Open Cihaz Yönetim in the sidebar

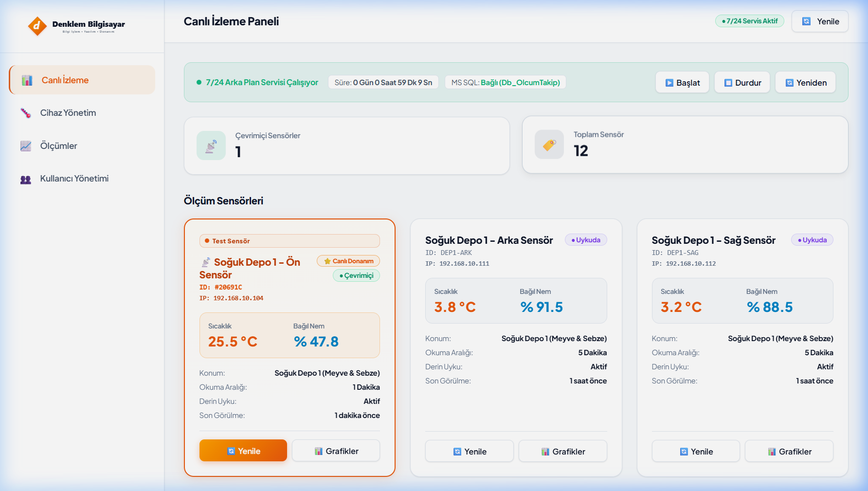pyautogui.click(x=82, y=113)
